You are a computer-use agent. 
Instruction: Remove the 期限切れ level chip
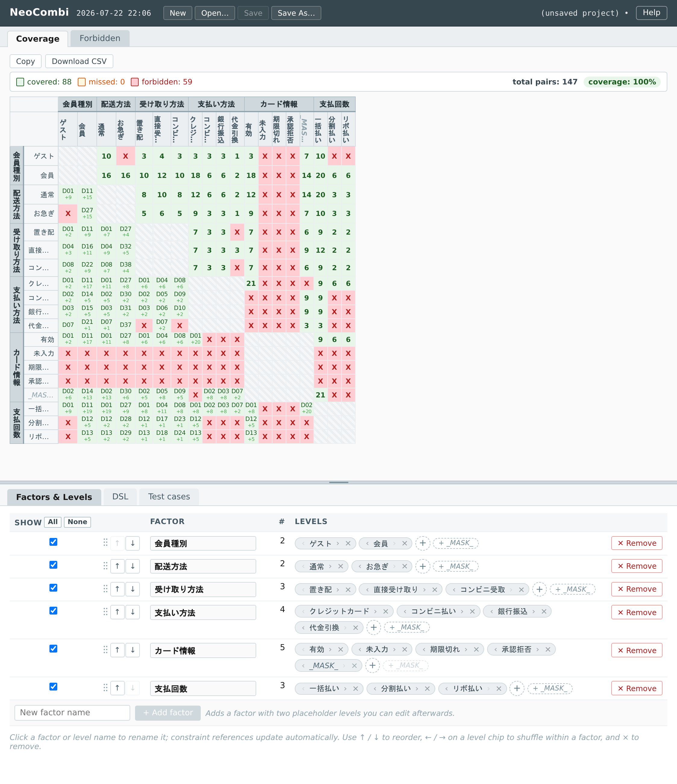click(476, 649)
